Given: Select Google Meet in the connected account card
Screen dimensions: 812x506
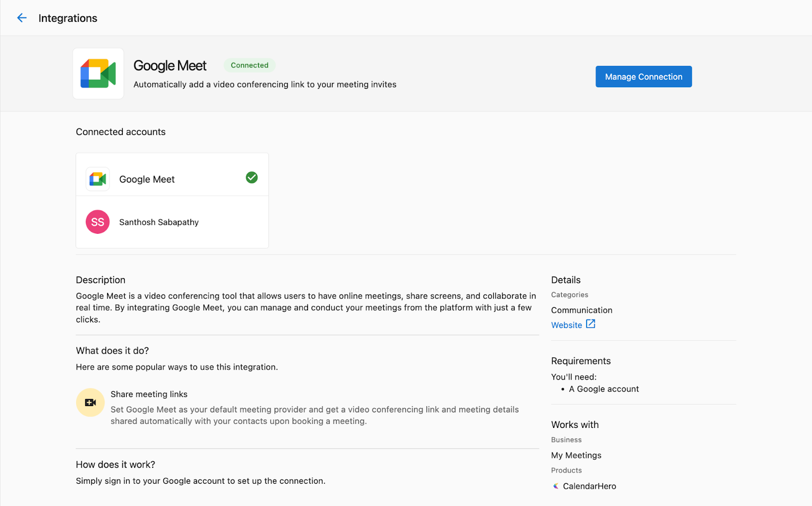Looking at the screenshot, I should 147,179.
